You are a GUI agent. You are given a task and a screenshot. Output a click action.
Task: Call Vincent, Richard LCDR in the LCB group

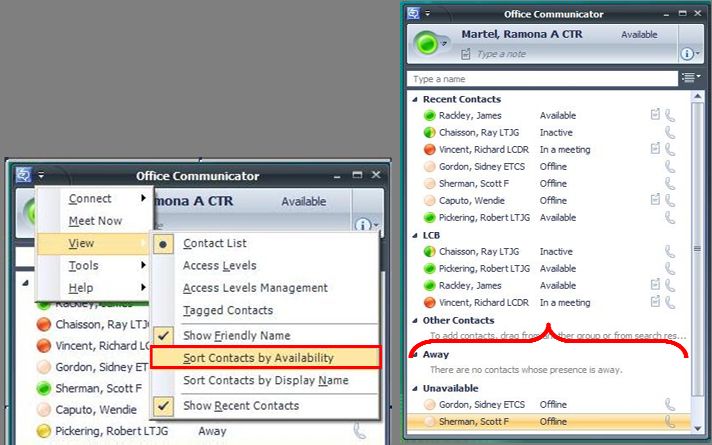(x=670, y=303)
